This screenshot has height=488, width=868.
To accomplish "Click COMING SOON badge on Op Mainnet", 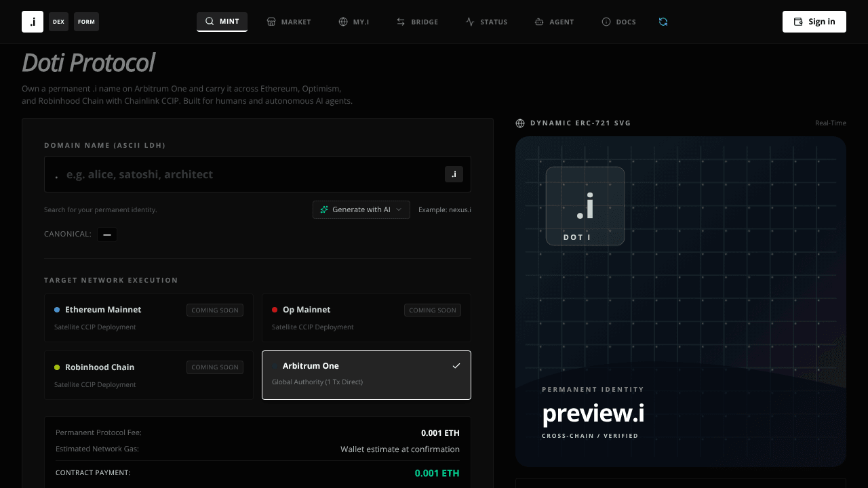I will (x=433, y=310).
